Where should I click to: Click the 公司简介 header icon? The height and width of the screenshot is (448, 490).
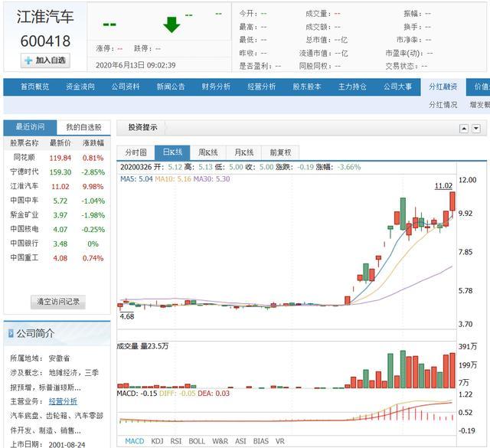pyautogui.click(x=11, y=333)
